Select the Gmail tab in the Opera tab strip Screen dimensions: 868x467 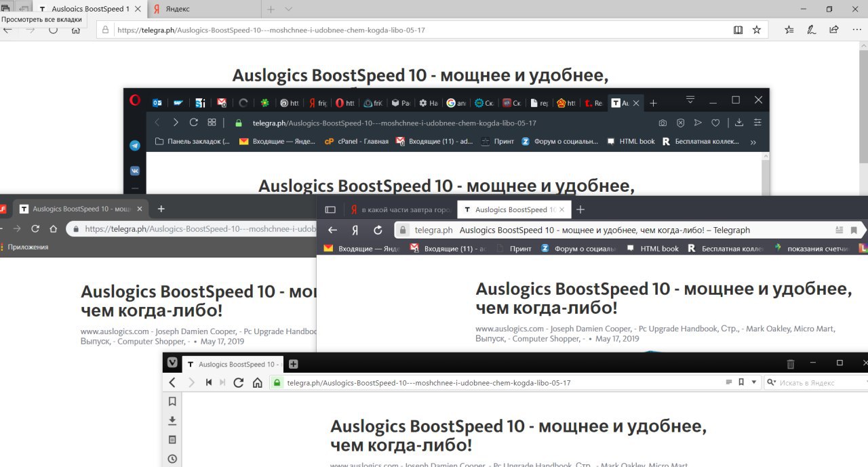[221, 103]
